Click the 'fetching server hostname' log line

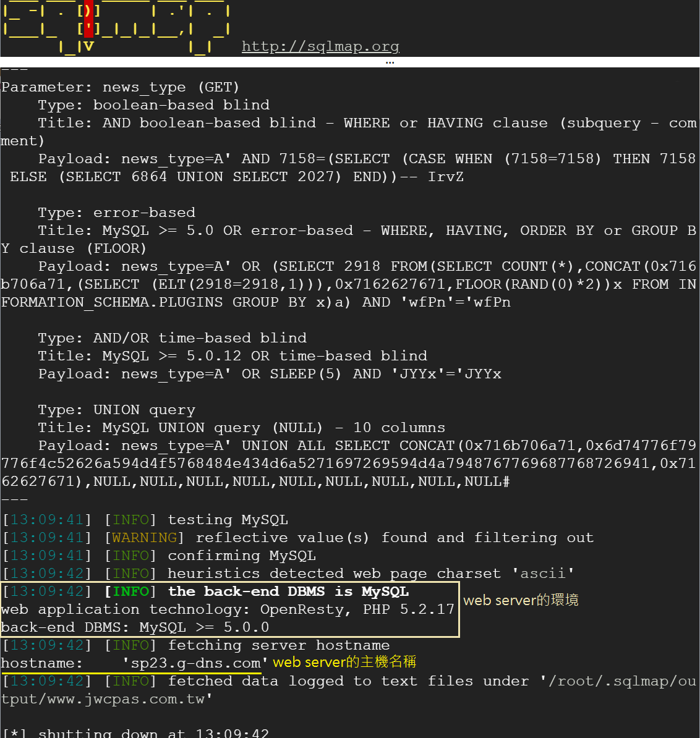coord(197,645)
